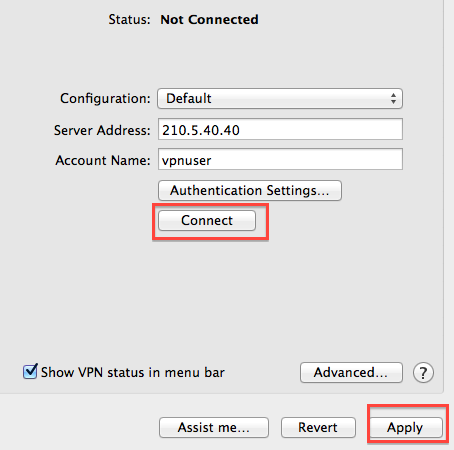The height and width of the screenshot is (450, 454).
Task: Open the Configuration dropdown
Action: pyautogui.click(x=280, y=98)
